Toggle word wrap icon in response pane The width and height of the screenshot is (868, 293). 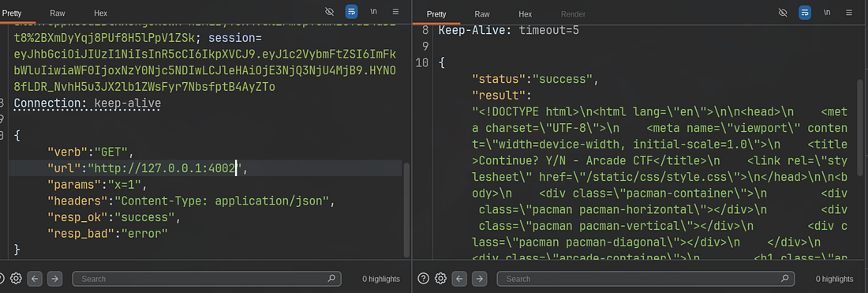[805, 12]
